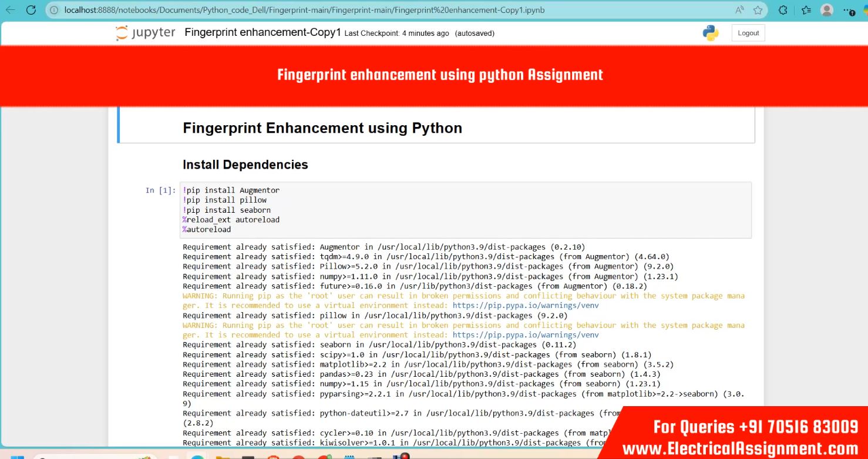Open the browser Extensions icon
The image size is (868, 459).
[783, 10]
